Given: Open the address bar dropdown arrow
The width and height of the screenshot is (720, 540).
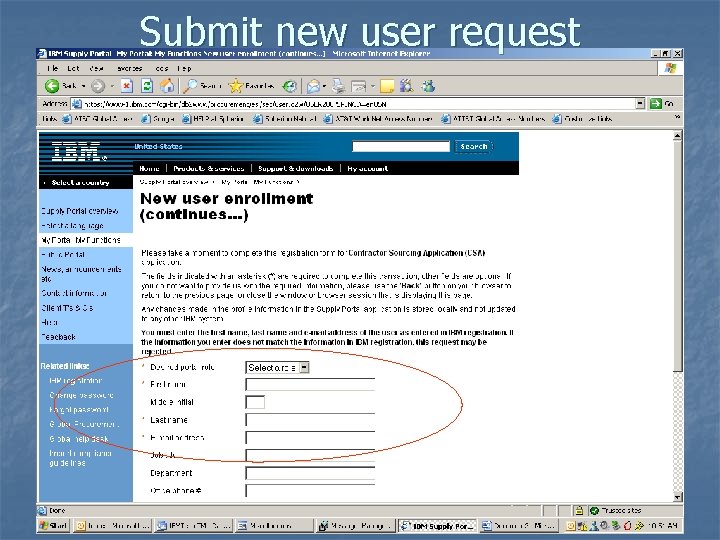Looking at the screenshot, I should coord(640,104).
